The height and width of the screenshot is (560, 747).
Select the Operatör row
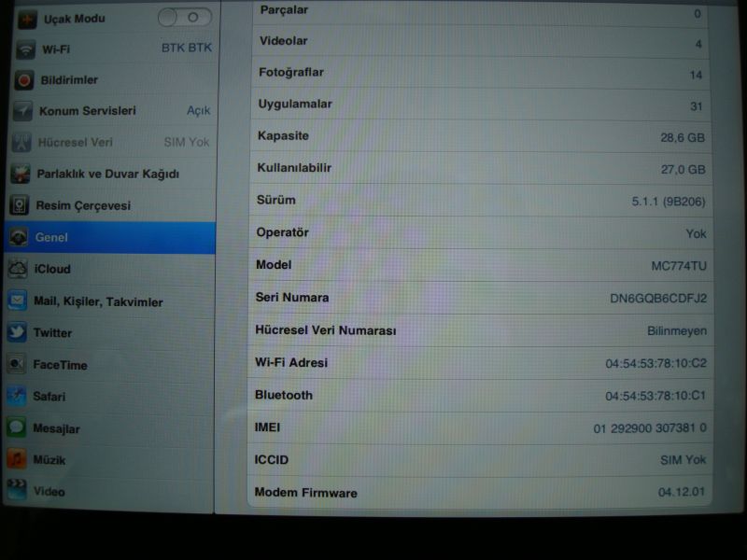point(481,232)
